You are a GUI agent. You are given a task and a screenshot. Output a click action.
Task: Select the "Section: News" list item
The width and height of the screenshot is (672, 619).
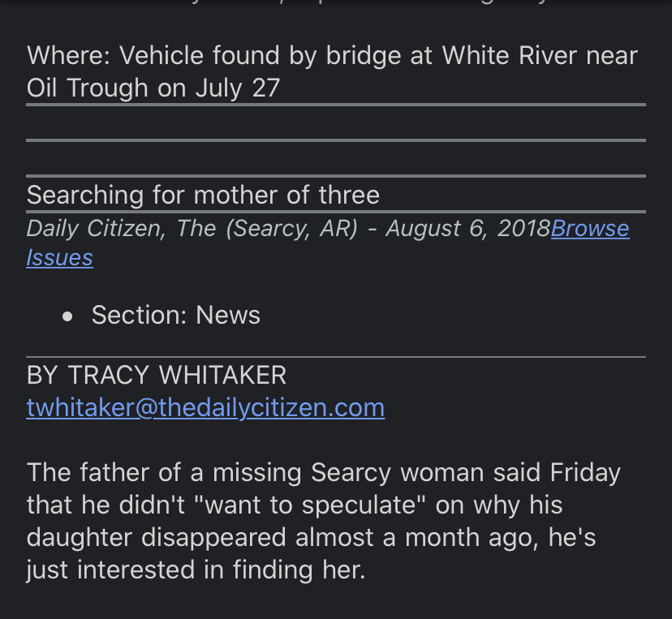[x=175, y=315]
